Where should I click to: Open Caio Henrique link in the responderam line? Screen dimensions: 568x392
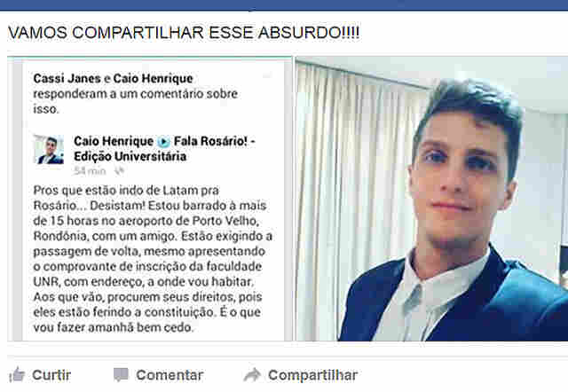coord(153,78)
